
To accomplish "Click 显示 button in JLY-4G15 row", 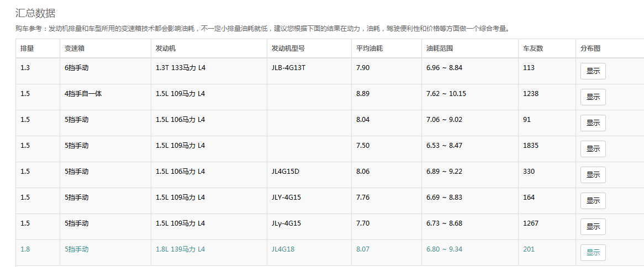I will 593,201.
